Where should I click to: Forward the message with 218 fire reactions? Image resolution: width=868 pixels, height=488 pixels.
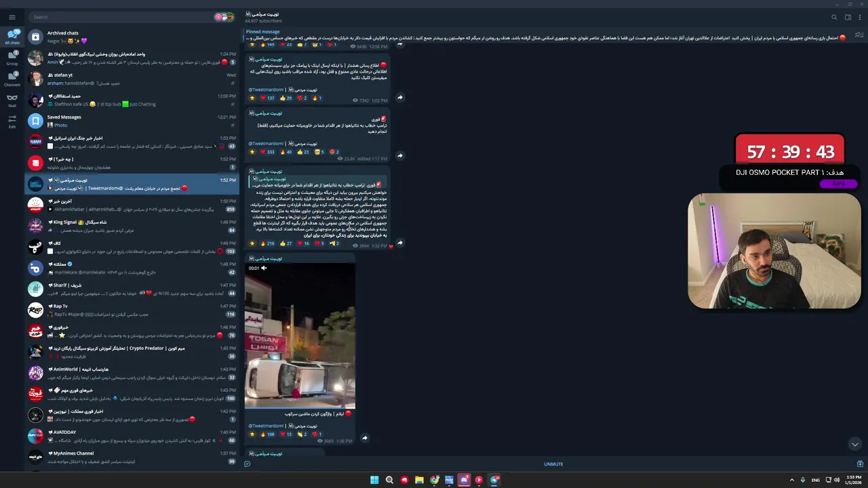click(399, 243)
